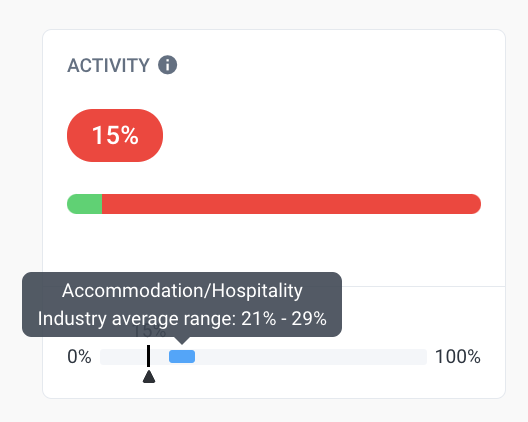528x422 pixels.
Task: Click the green segment of the activity bar
Action: 85,204
